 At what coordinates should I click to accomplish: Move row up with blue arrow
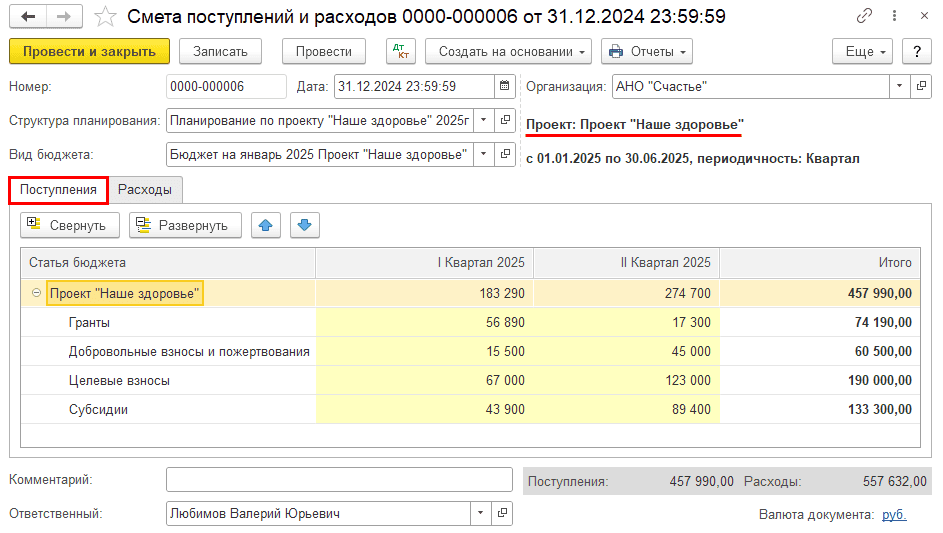[265, 225]
